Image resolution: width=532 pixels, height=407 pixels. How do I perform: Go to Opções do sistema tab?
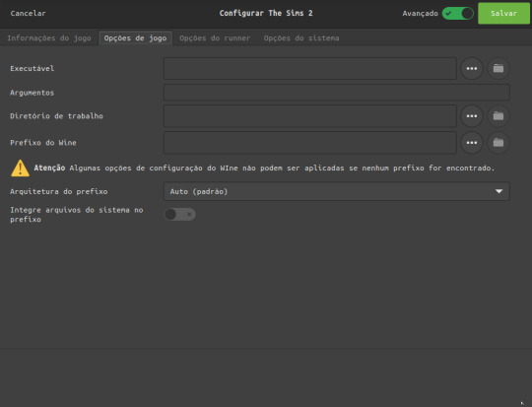[301, 38]
